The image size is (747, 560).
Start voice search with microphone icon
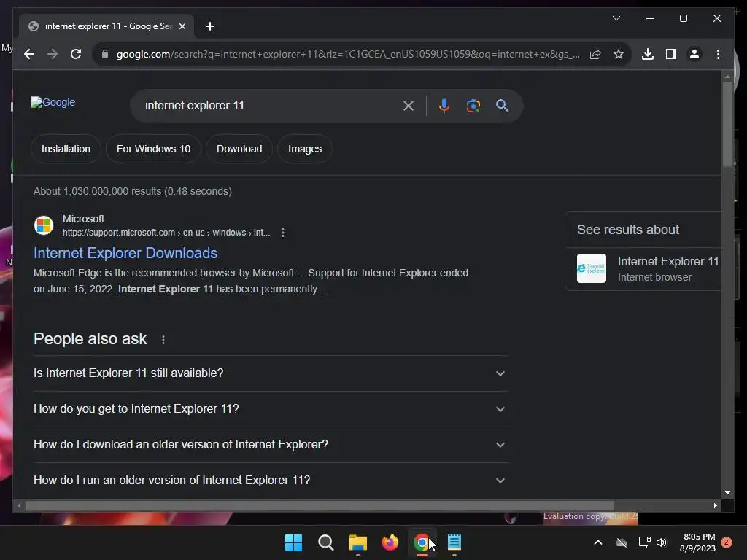point(444,105)
